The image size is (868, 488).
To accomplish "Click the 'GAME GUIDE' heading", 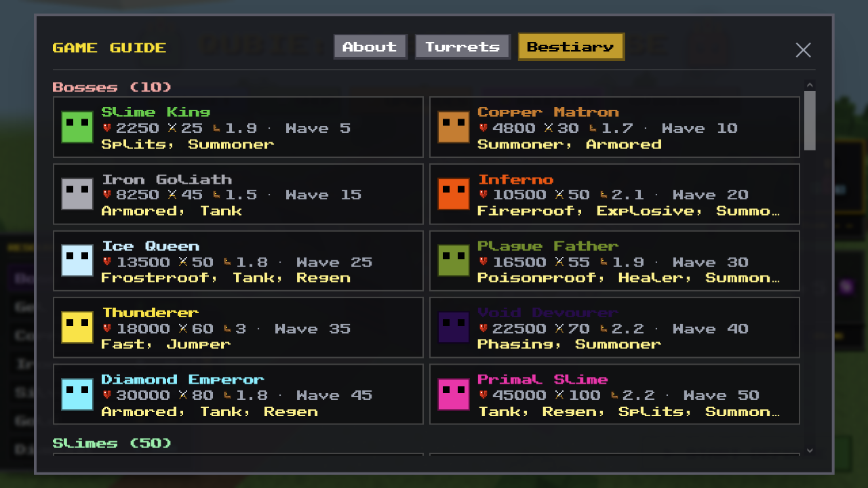I will (109, 47).
